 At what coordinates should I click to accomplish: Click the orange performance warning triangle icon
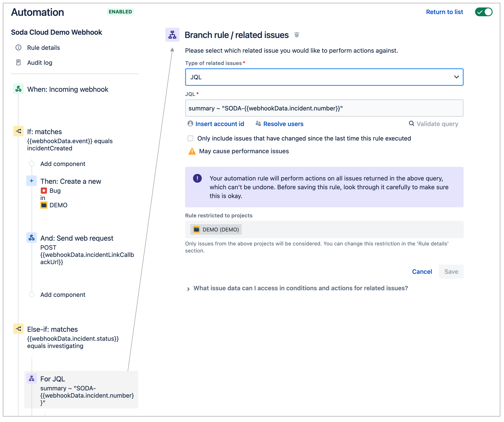tap(192, 151)
